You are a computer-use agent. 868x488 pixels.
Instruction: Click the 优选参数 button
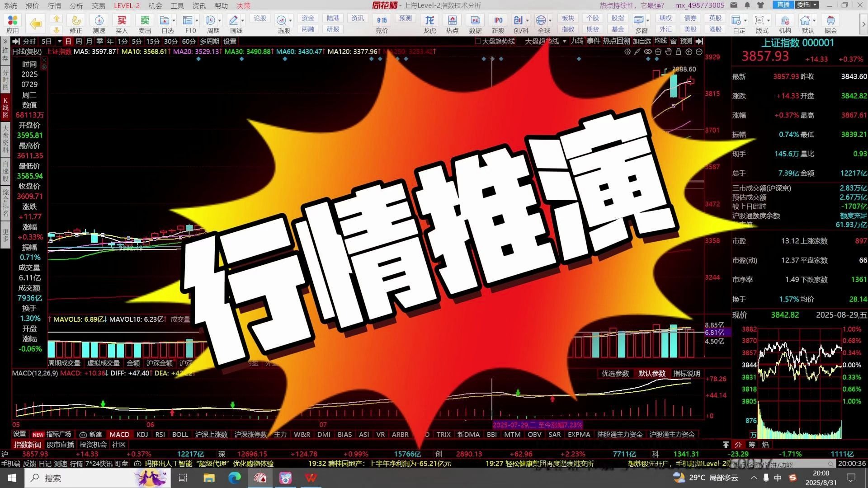pos(615,374)
